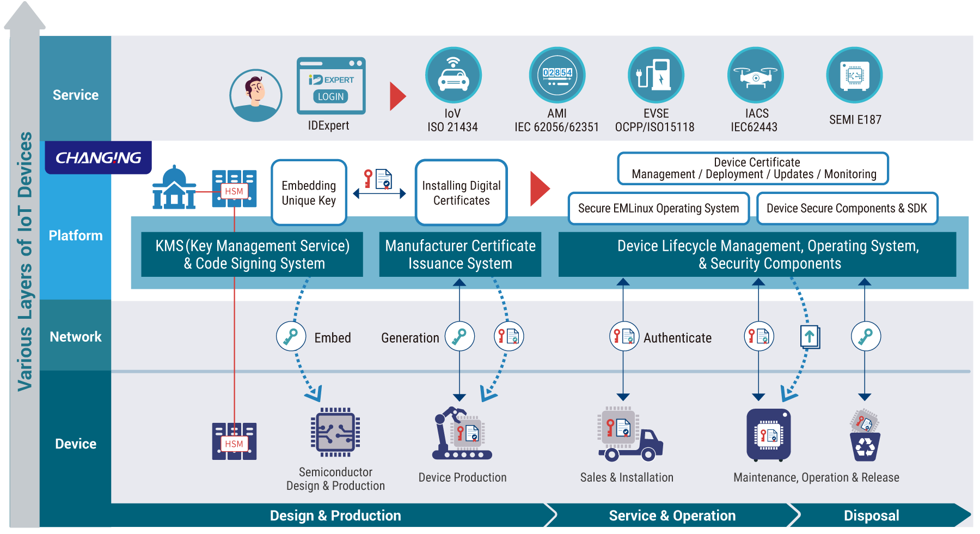Click the EVSE charging station icon

coord(656,75)
